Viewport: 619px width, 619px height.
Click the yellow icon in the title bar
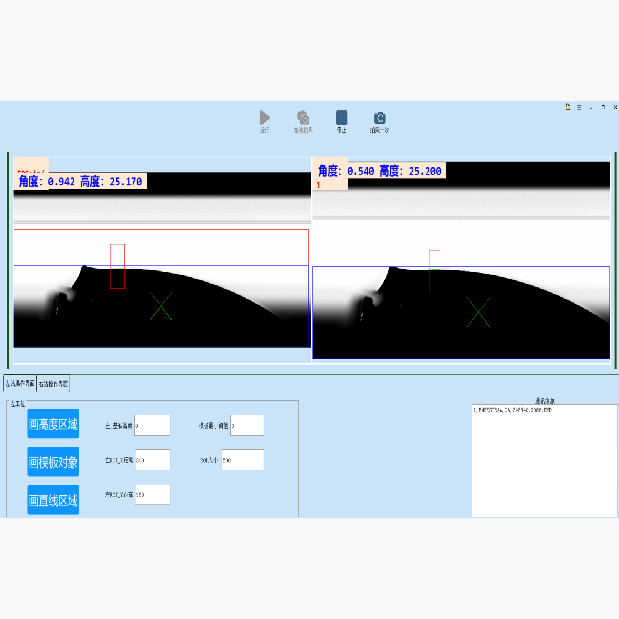tap(567, 106)
